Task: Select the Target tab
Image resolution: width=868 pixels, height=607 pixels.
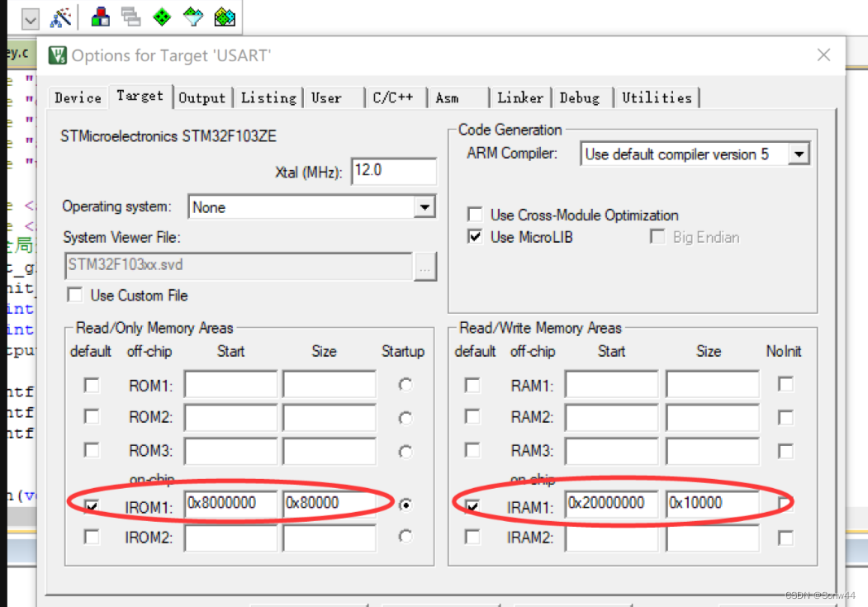Action: [x=140, y=96]
